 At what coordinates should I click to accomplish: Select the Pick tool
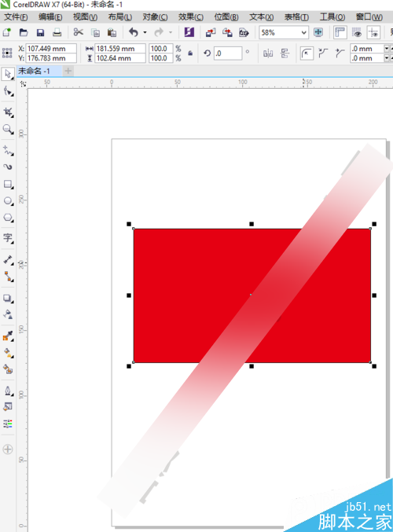pos(8,74)
